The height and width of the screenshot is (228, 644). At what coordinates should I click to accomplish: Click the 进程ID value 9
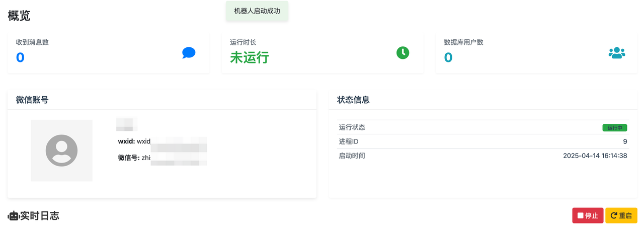click(625, 142)
